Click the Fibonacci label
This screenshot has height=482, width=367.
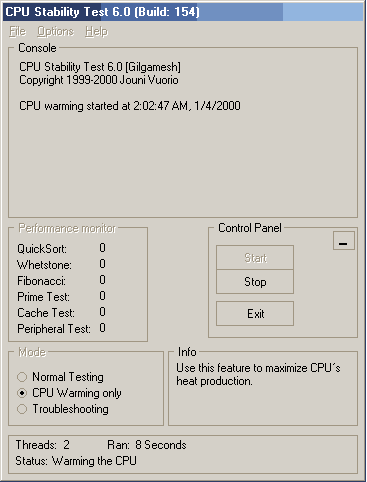tap(41, 281)
